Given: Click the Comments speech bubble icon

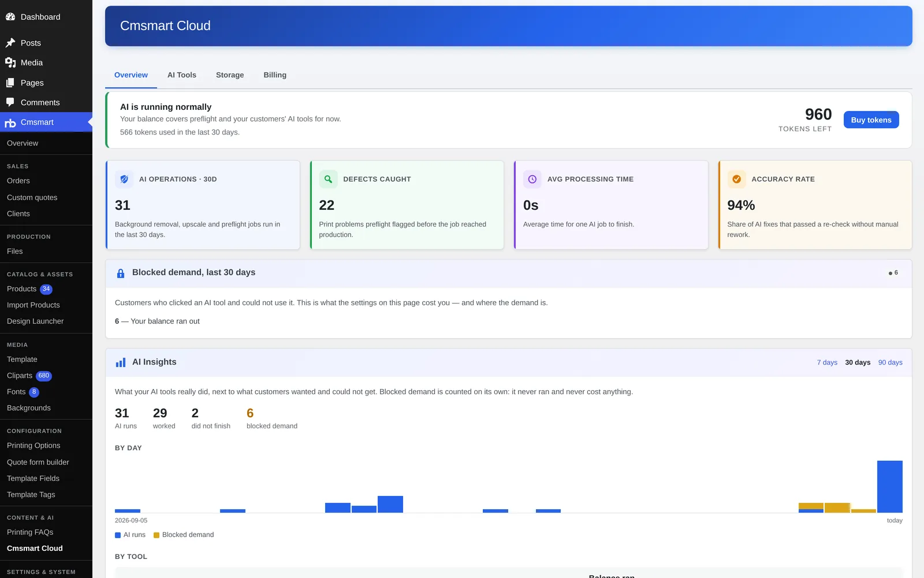Looking at the screenshot, I should pyautogui.click(x=10, y=102).
